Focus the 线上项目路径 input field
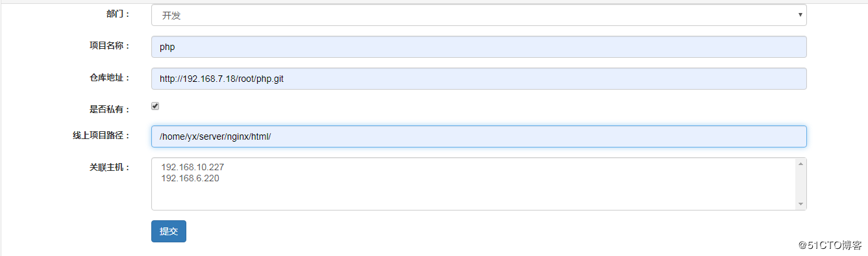 pos(478,136)
